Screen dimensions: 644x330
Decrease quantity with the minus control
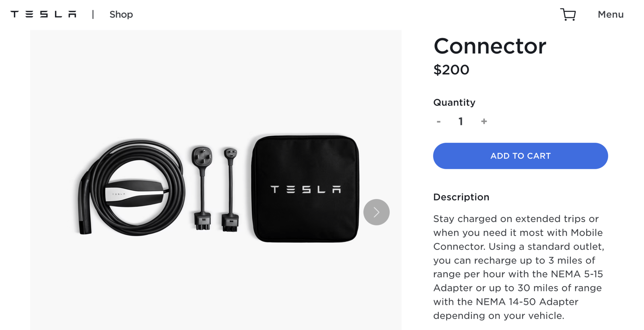[x=439, y=121]
